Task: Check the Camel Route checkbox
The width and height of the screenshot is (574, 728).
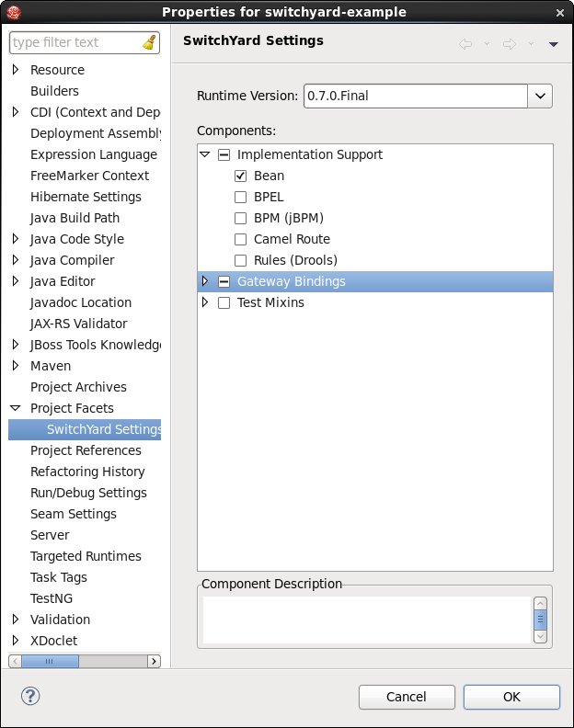Action: click(240, 240)
